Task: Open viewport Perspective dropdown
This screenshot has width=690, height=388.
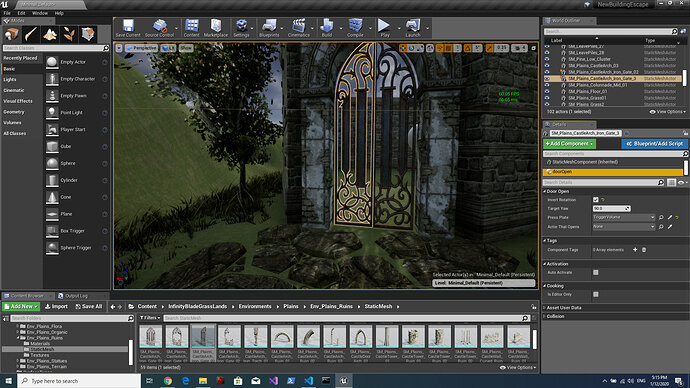Action: coord(141,48)
